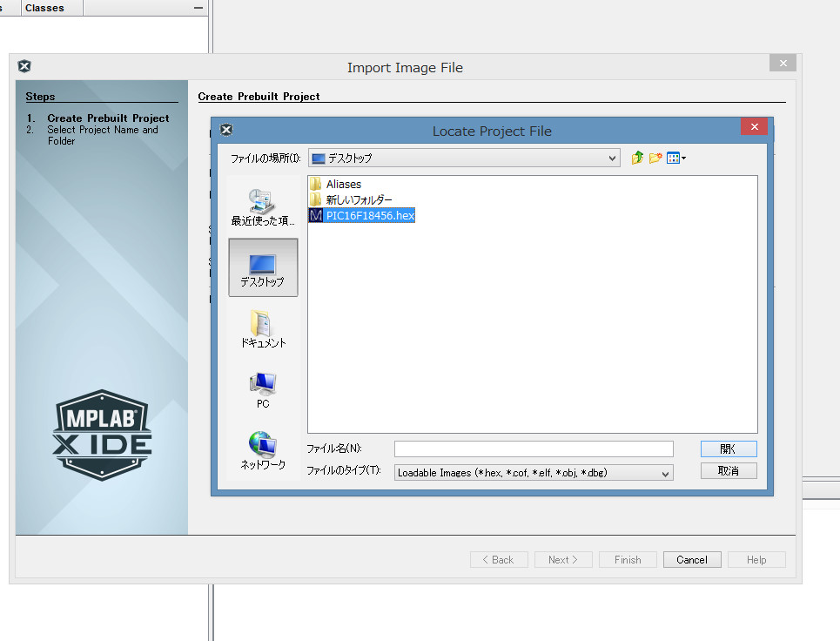
Task: Create a new folder icon
Action: (x=655, y=159)
